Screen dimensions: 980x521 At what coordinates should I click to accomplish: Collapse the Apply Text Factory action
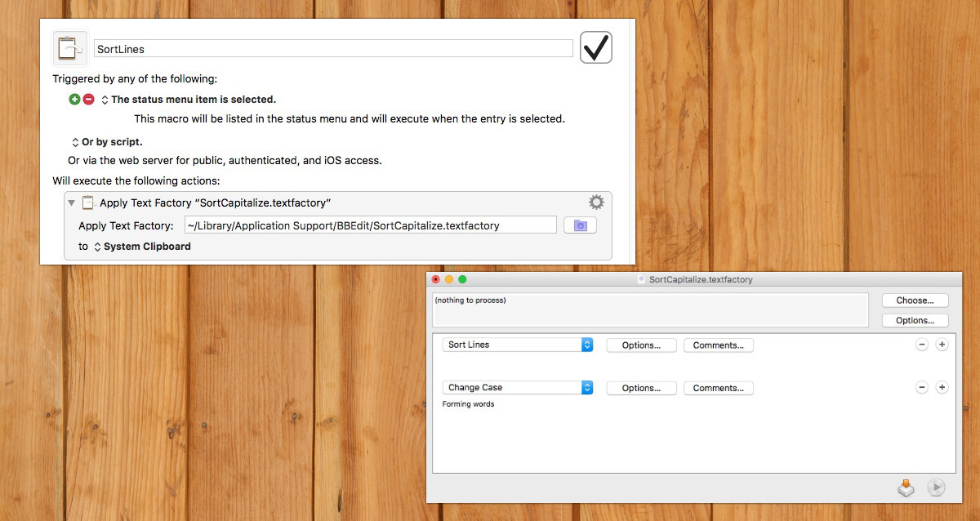(x=72, y=203)
